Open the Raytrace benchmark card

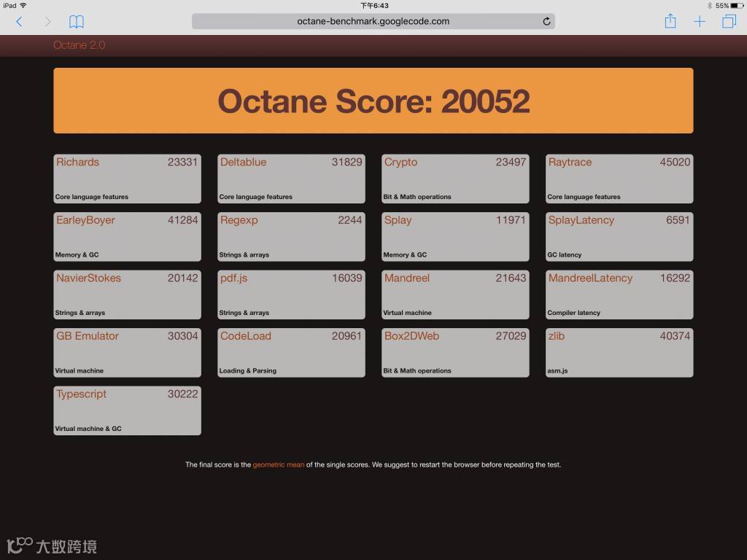[x=619, y=179]
